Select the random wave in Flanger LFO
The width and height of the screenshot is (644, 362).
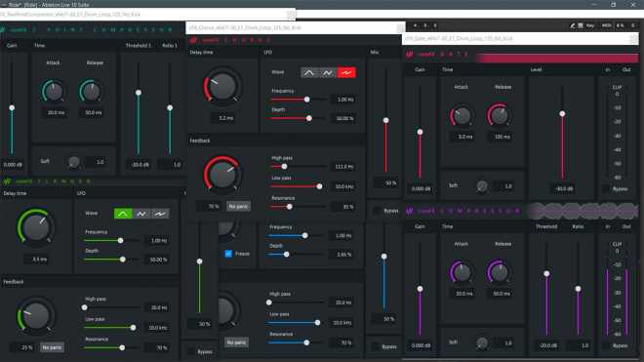point(160,214)
